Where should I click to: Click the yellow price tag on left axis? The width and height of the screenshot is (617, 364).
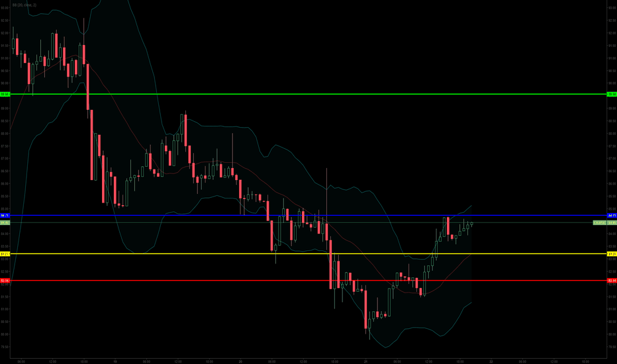(x=5, y=254)
